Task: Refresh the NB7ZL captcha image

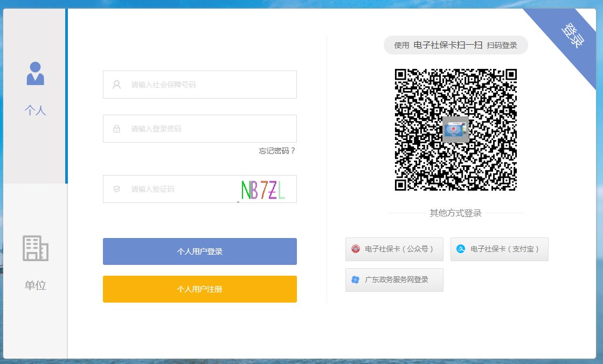Action: (x=264, y=190)
